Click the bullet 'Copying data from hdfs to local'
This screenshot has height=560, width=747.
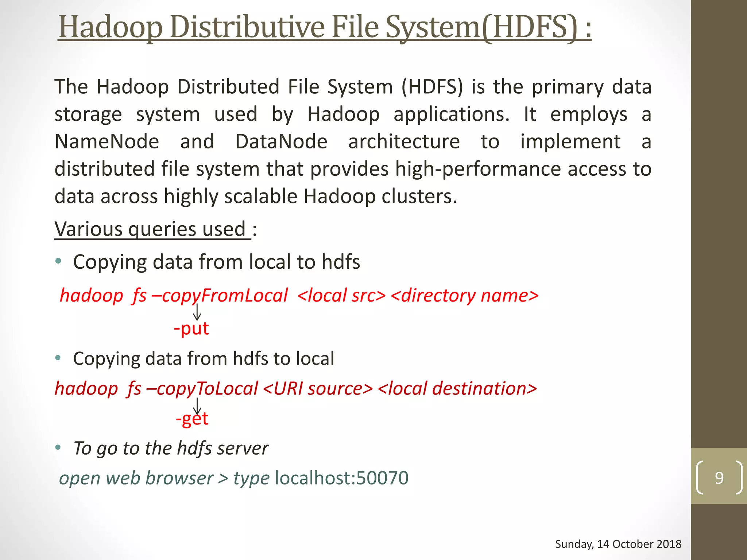click(x=204, y=359)
